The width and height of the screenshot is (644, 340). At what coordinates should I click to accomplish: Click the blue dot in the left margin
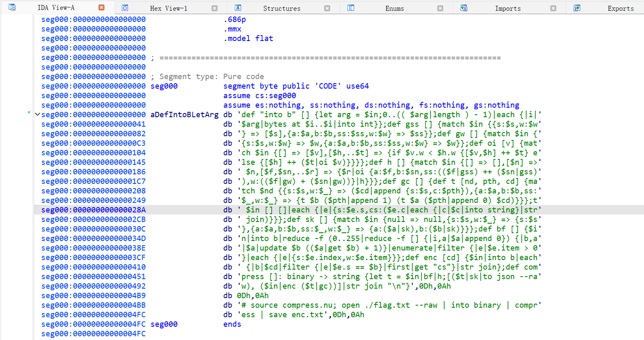(x=29, y=112)
